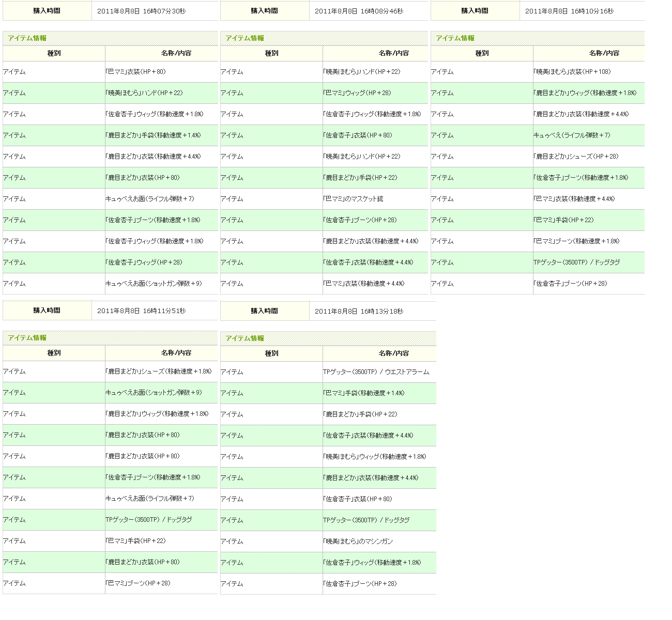Select the row 「巴マミ」ウィッグ(HP+28)
The width and height of the screenshot is (672, 620).
click(324, 93)
